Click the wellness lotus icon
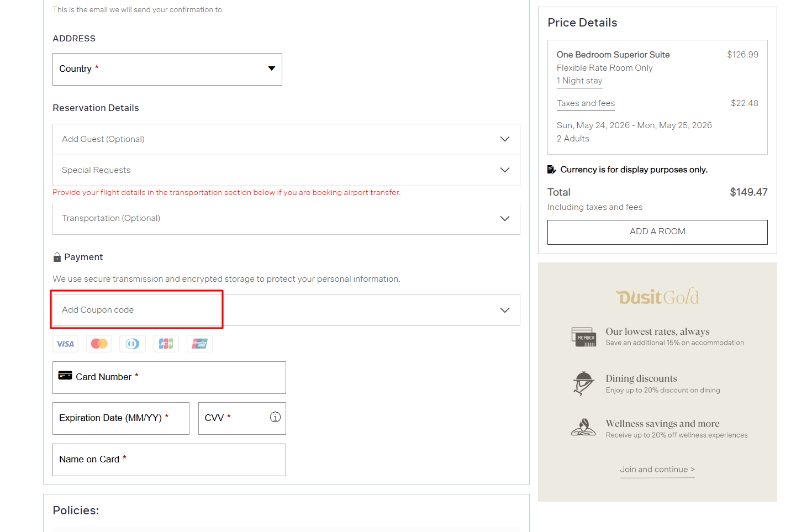 click(x=583, y=428)
